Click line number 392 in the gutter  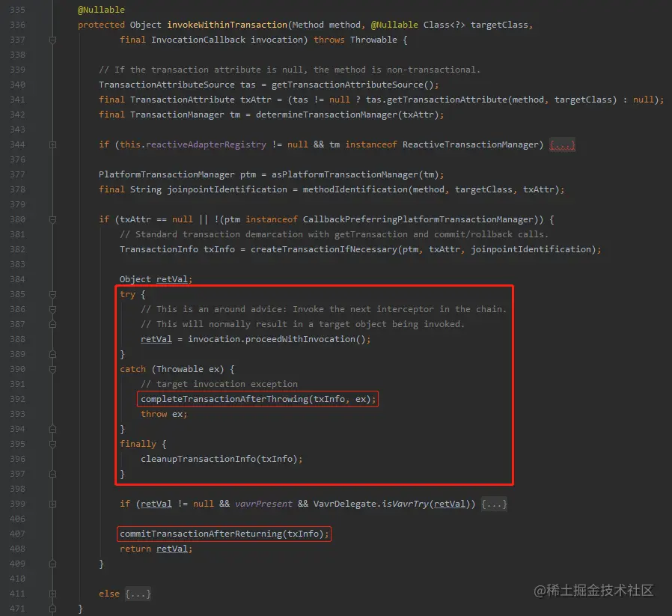click(x=17, y=399)
